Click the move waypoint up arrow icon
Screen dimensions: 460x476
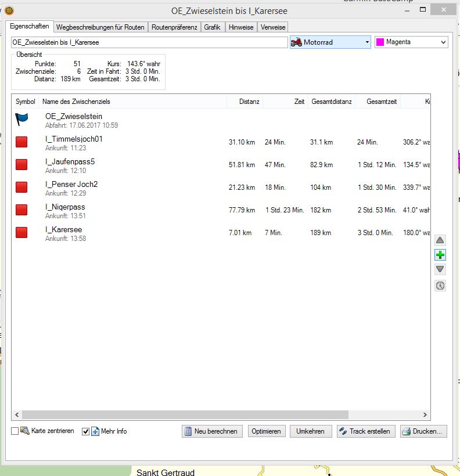pos(440,240)
